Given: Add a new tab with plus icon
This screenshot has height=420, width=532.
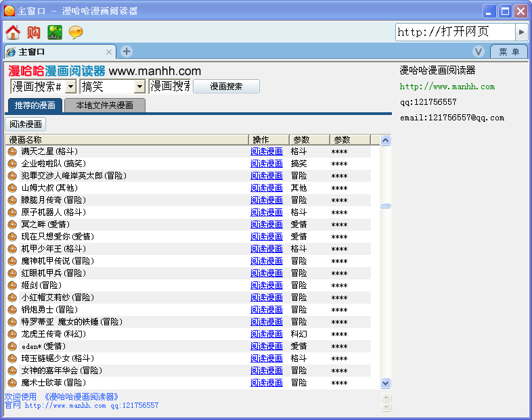Looking at the screenshot, I should point(127,51).
